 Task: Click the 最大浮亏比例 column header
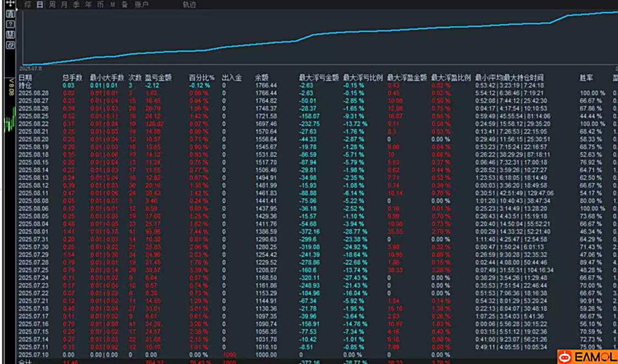tap(363, 78)
